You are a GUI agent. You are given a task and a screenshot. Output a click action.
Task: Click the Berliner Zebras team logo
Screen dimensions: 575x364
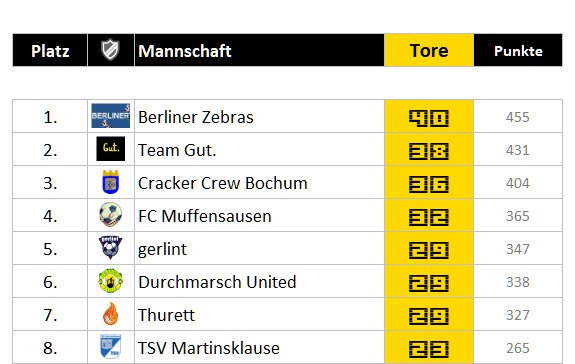[110, 116]
